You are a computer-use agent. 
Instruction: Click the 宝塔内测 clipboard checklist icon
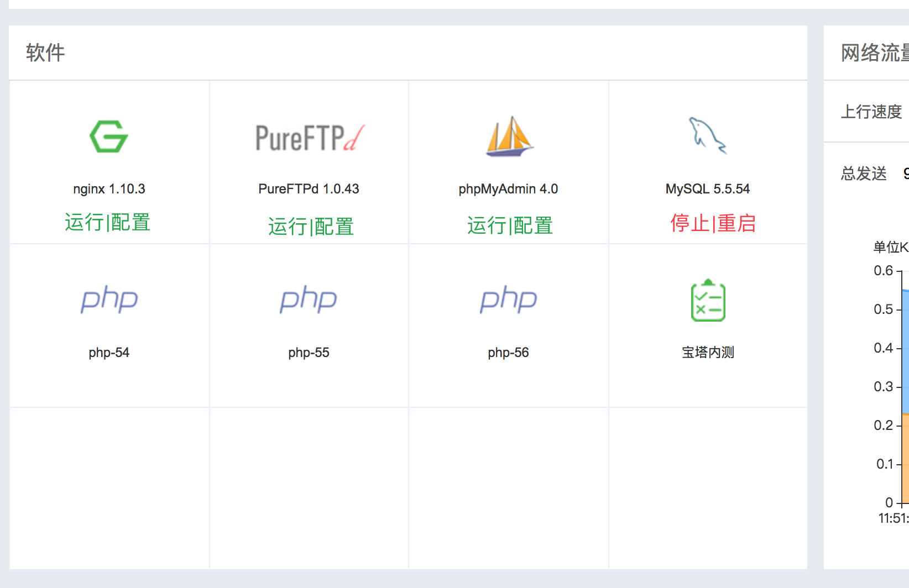coord(708,300)
